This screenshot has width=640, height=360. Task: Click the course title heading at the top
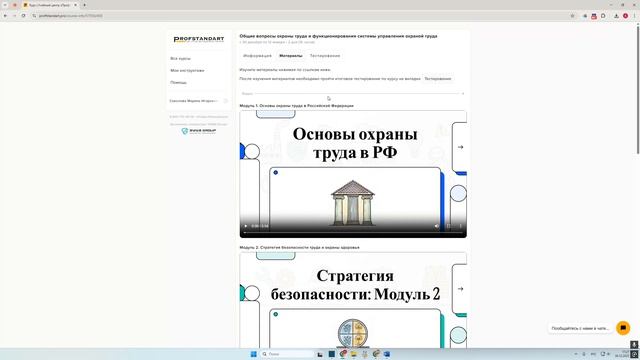[338, 36]
